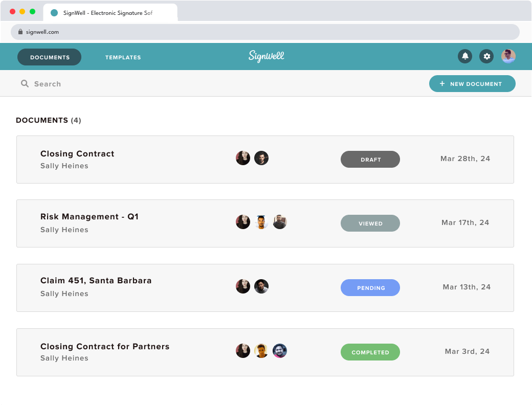Open the Risk Management - Q1 document

(x=90, y=216)
